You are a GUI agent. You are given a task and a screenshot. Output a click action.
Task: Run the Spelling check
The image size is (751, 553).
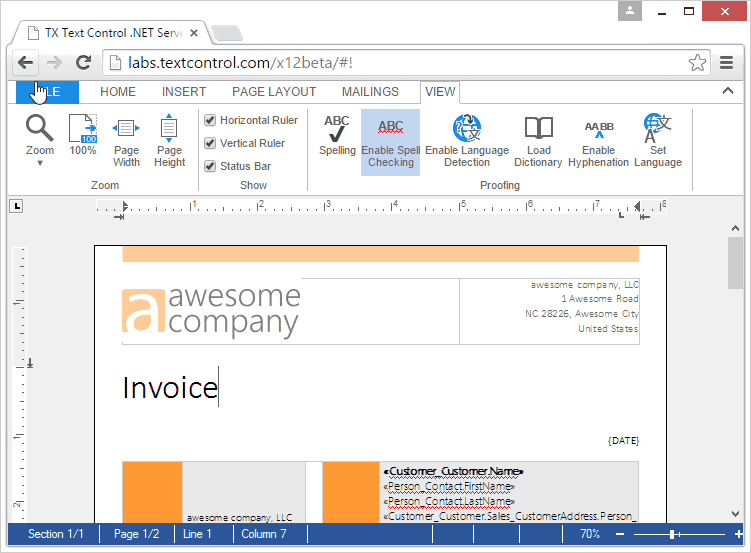(337, 135)
